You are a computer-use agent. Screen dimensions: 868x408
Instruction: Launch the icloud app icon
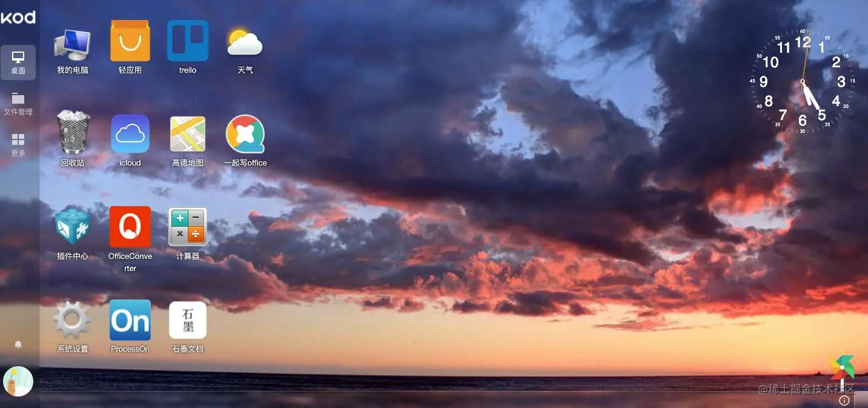[x=130, y=133]
